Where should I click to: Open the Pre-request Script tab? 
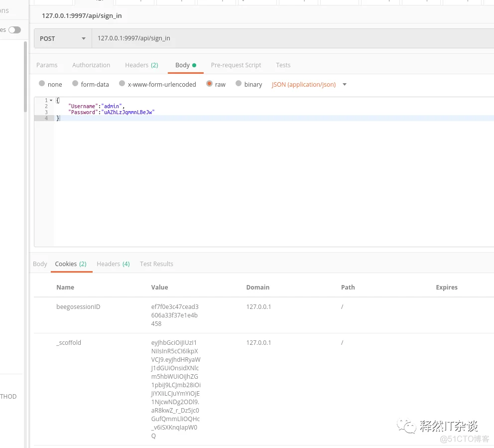coord(236,65)
